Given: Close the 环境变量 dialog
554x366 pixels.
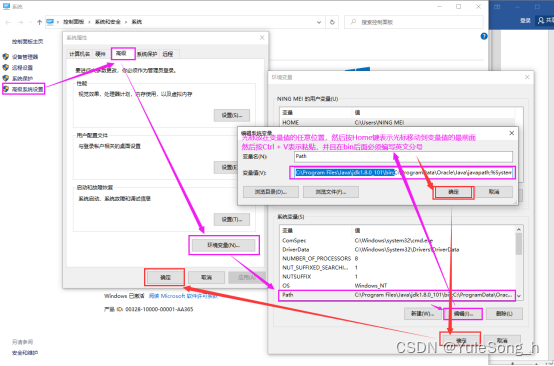Looking at the screenshot, I should pyautogui.click(x=527, y=77).
